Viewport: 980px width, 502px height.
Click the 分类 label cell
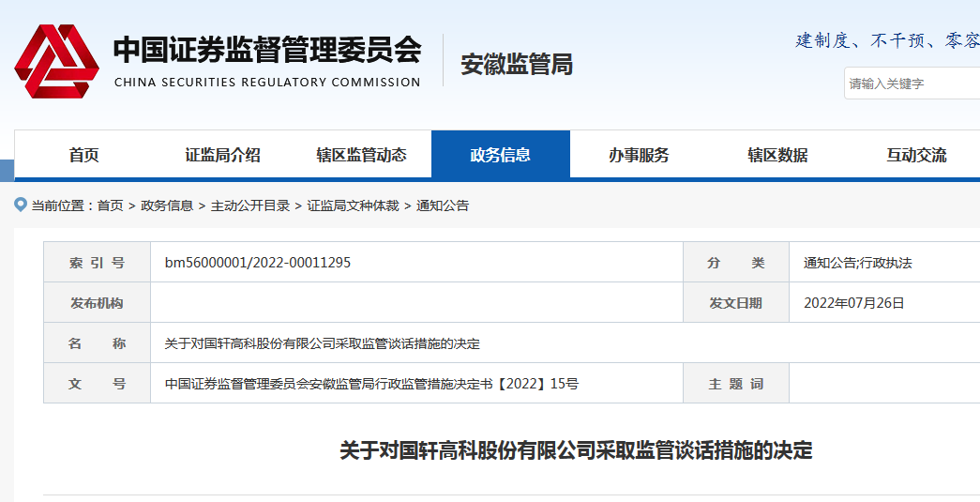[x=735, y=263]
